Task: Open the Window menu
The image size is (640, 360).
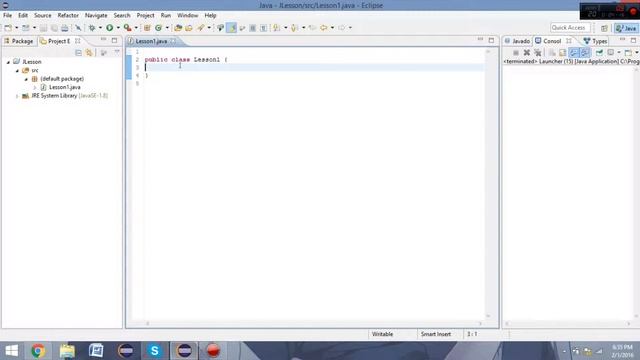Action: [187, 16]
